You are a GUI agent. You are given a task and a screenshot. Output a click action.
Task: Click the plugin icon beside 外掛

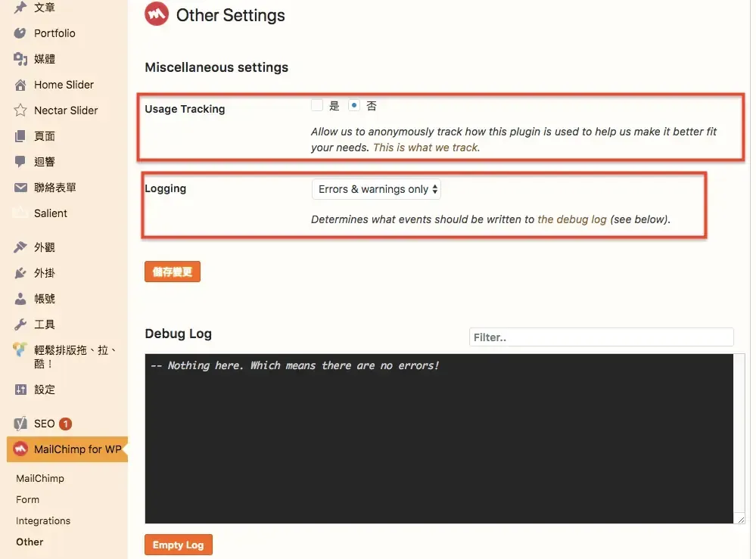click(x=20, y=273)
